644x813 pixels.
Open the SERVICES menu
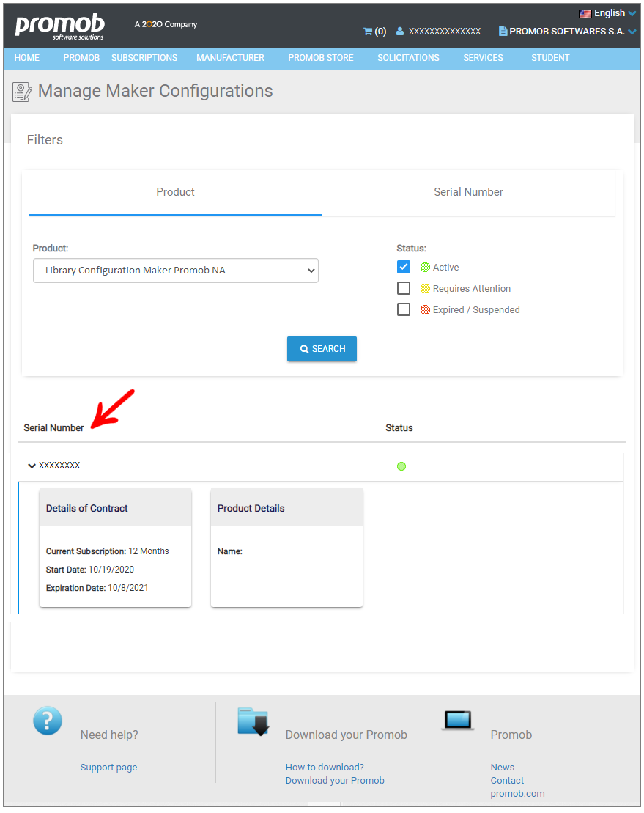click(x=483, y=58)
